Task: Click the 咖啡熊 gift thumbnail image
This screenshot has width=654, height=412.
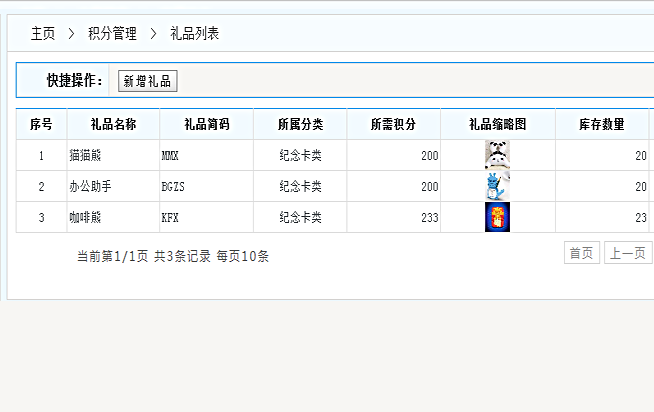Action: point(497,217)
